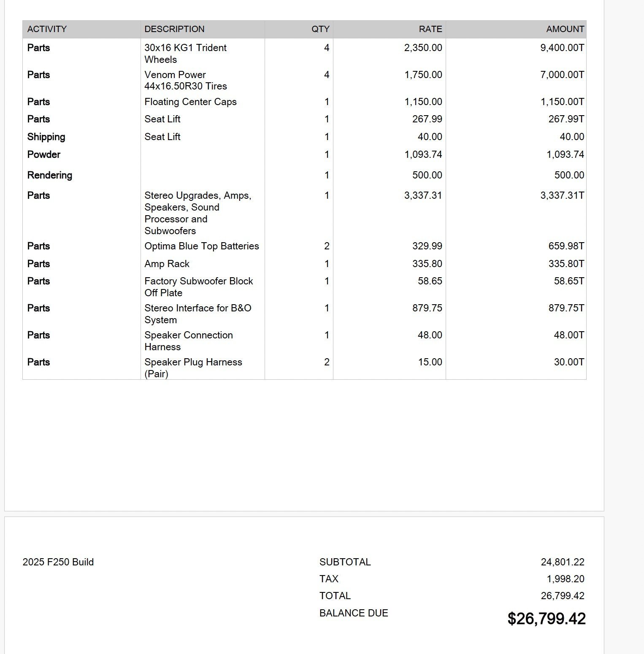Screen dimensions: 644x654
Task: Click the AMOUNT column header
Action: pos(565,29)
